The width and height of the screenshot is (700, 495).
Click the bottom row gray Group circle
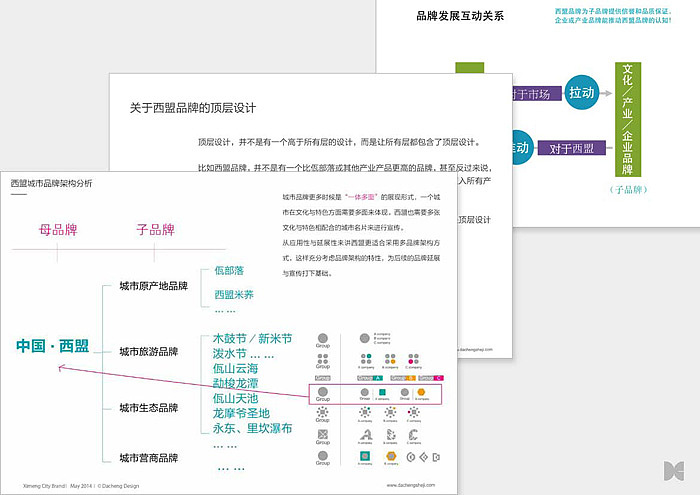click(x=322, y=455)
